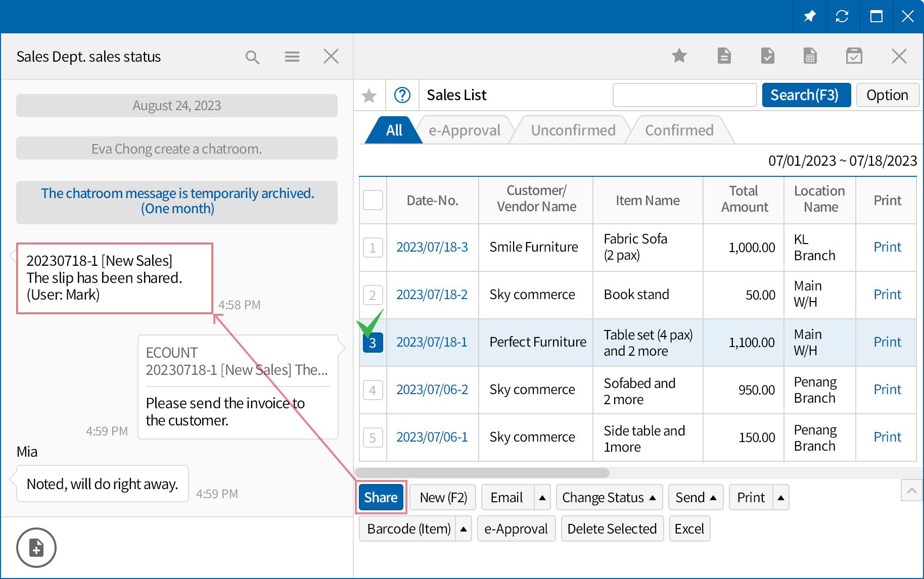
Task: Click the pin icon in title bar
Action: (810, 16)
